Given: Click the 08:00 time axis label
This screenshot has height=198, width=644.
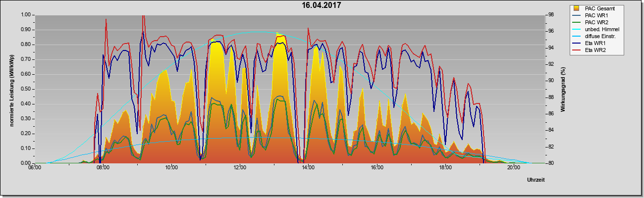Looking at the screenshot, I should (x=103, y=167).
